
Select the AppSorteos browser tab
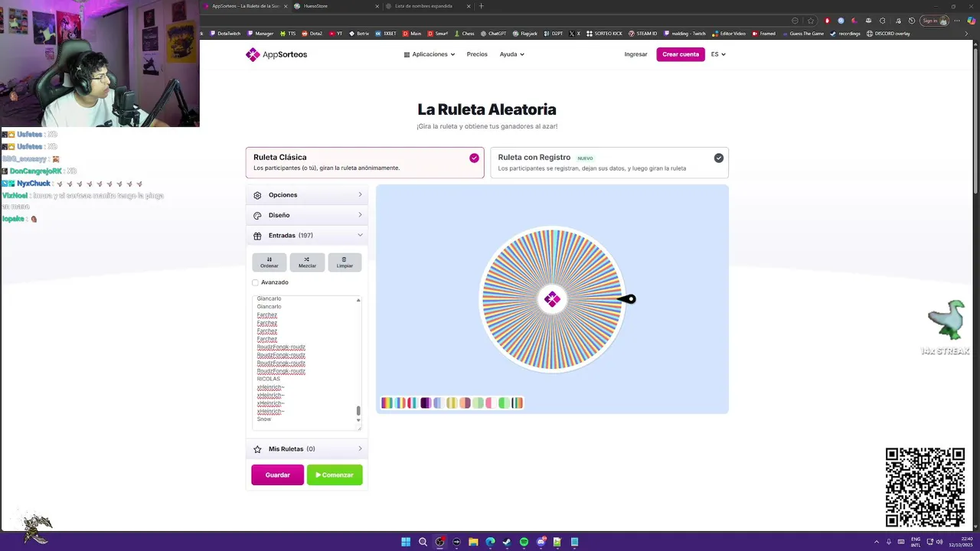tap(245, 6)
